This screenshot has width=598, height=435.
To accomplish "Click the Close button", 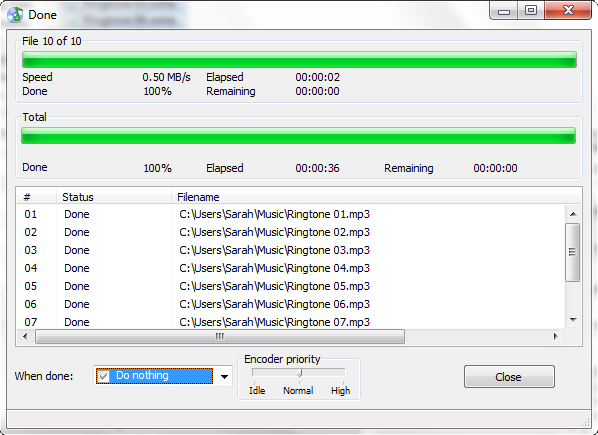I will 509,377.
